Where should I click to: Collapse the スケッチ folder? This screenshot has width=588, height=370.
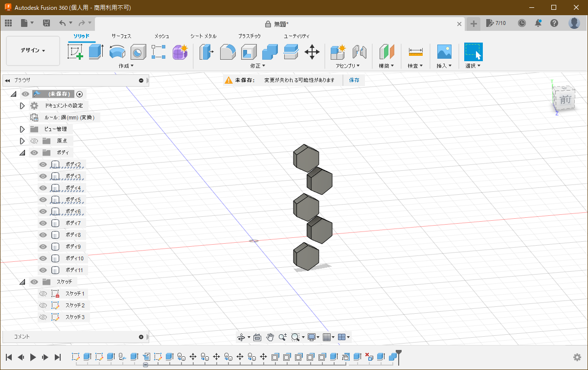(22, 282)
